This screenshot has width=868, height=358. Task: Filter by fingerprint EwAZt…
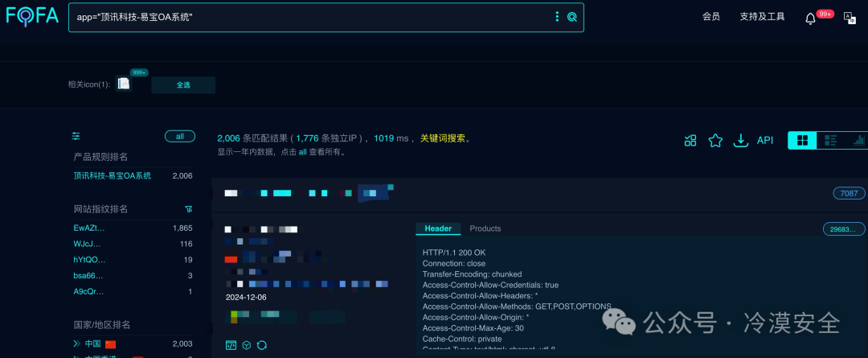tap(89, 228)
